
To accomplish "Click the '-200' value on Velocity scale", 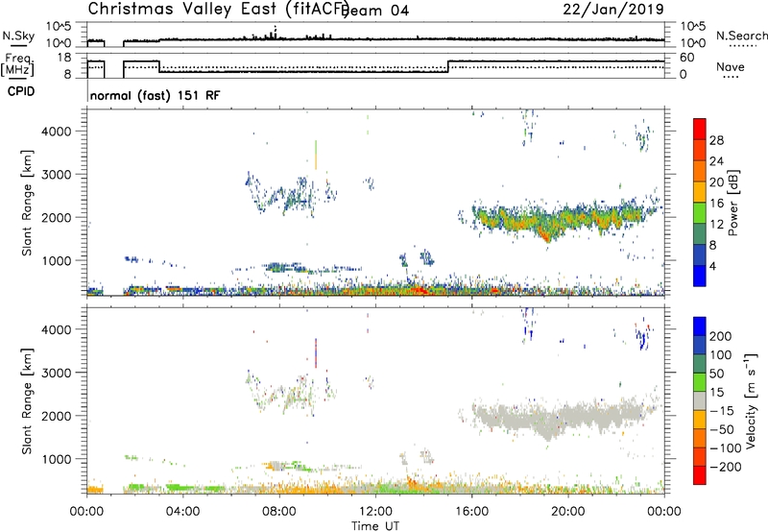I will (725, 467).
